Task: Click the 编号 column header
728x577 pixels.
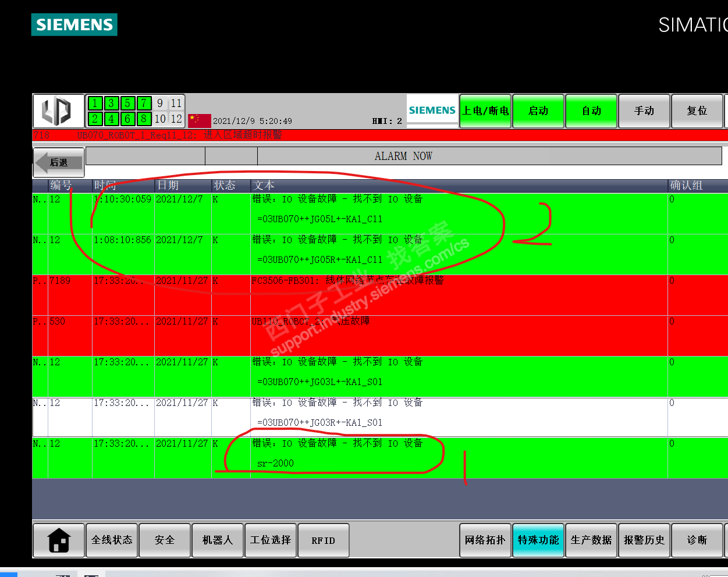Action: coord(70,186)
